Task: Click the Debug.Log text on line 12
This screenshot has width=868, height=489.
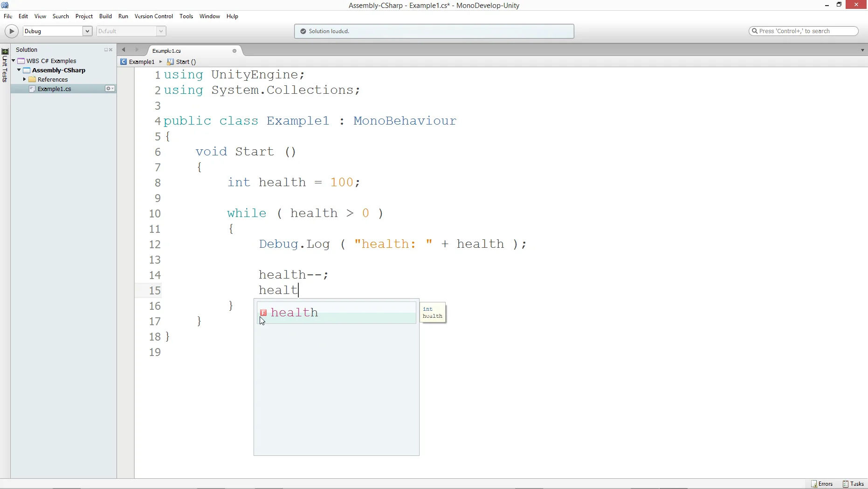Action: click(x=294, y=244)
